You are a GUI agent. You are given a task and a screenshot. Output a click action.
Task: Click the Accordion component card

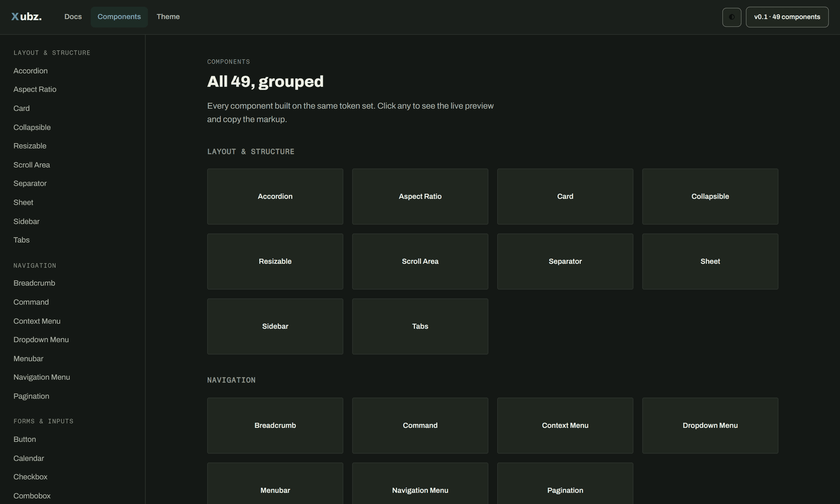tap(275, 197)
